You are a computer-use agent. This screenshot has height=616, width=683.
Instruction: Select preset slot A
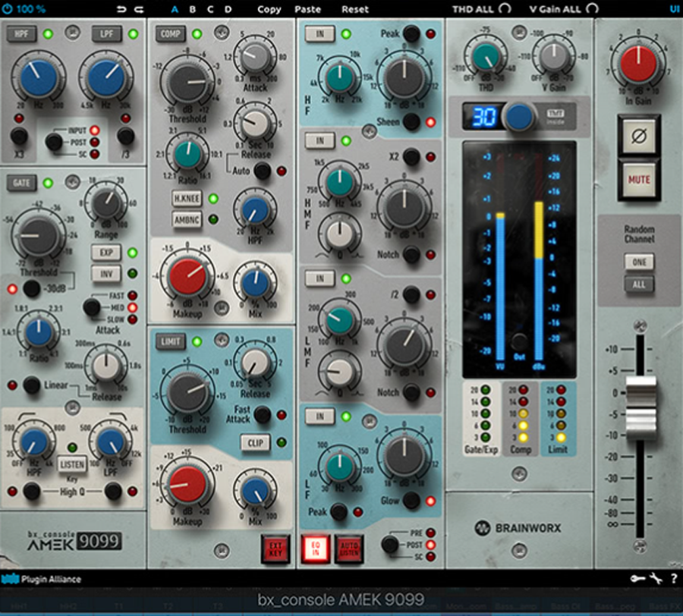pos(175,9)
